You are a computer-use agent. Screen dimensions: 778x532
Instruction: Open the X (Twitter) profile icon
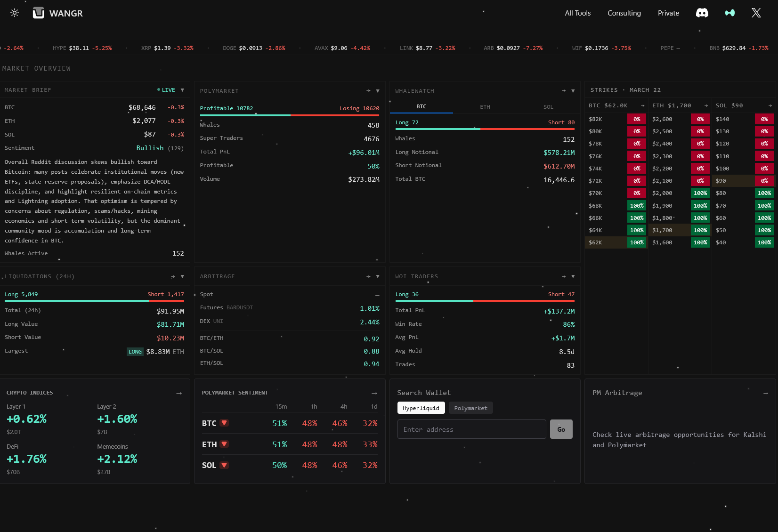coord(756,13)
